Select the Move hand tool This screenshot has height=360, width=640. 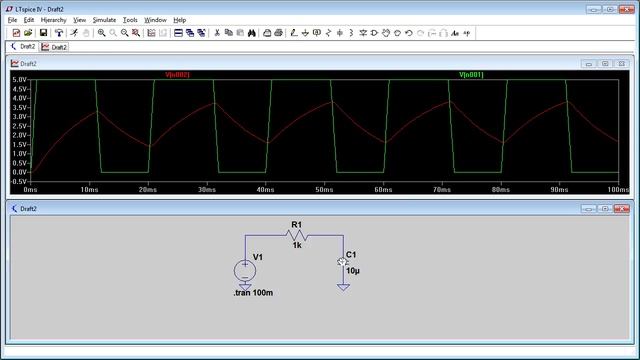(x=386, y=33)
